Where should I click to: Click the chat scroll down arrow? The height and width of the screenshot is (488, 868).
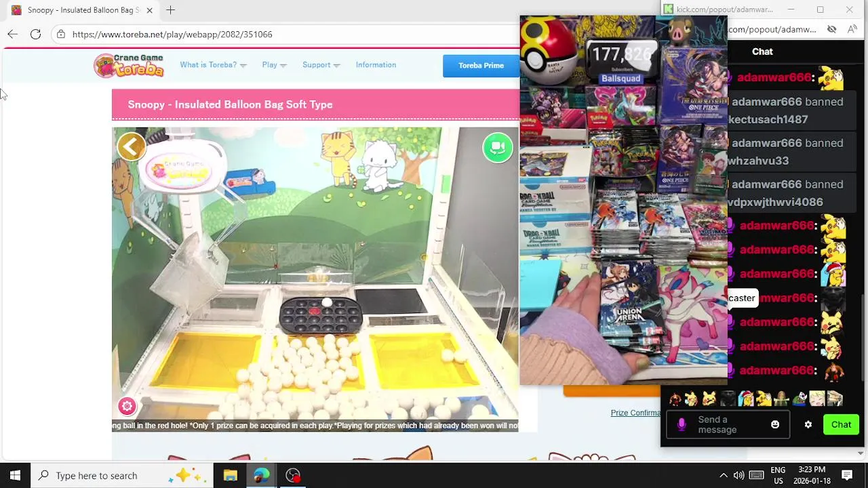click(861, 453)
